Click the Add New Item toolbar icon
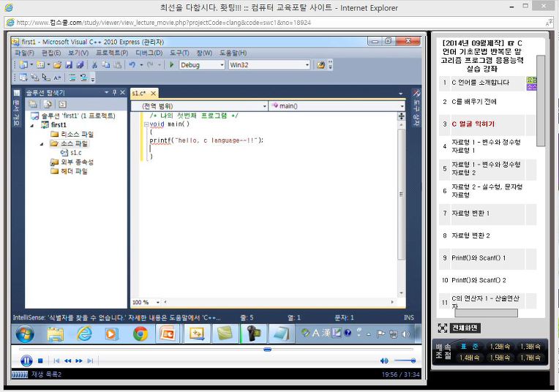The image size is (559, 392). tap(40, 65)
